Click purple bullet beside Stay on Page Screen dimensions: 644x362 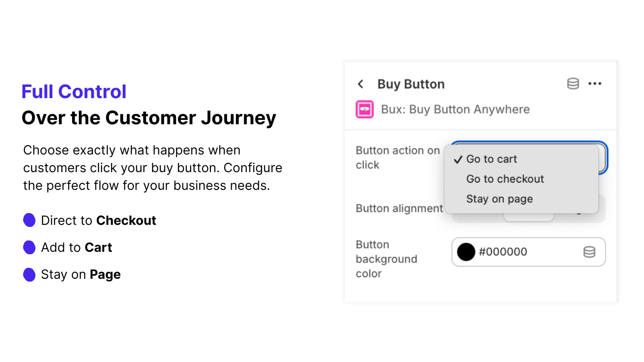[x=29, y=275]
